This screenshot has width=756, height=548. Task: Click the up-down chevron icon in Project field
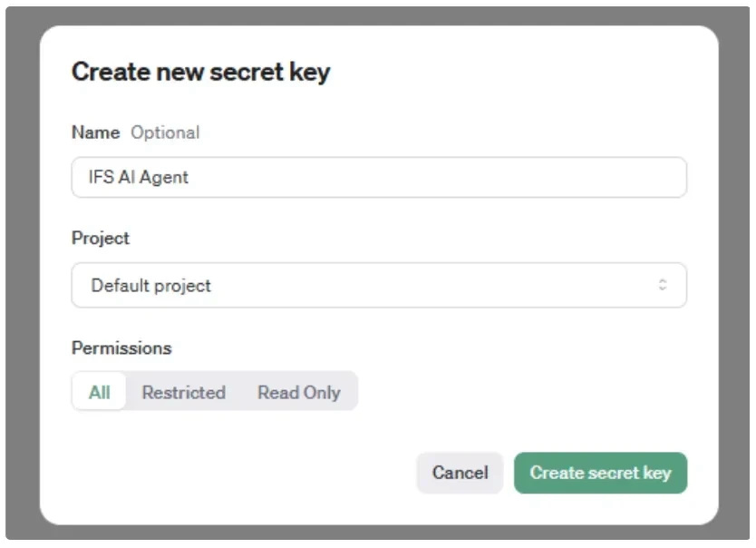click(663, 285)
